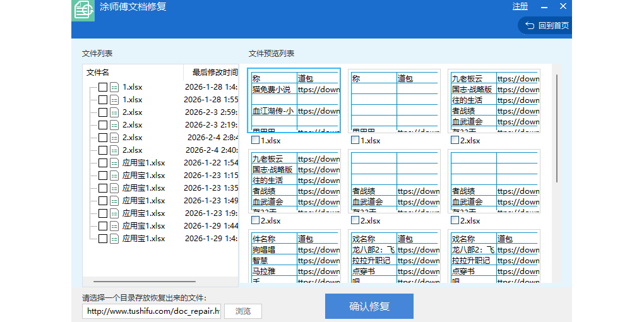644x322 pixels.
Task: Tick checkbox under first 1.xlsx preview thumbnail
Action: click(255, 140)
